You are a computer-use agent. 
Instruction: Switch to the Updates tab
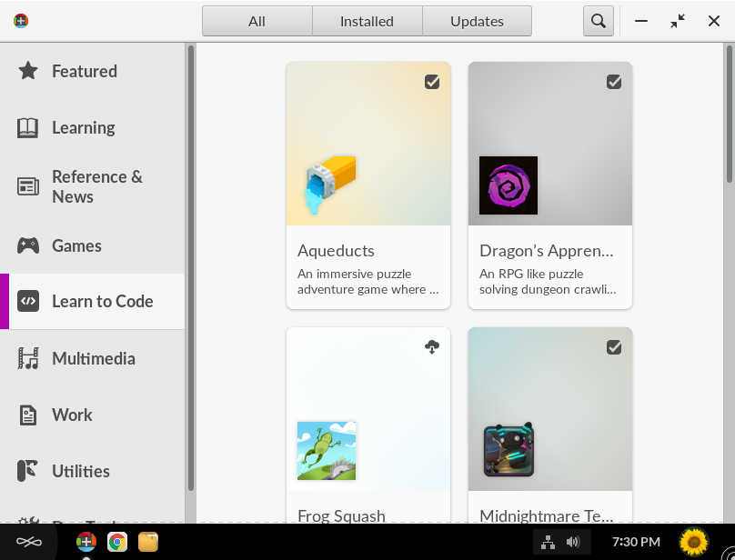pos(477,21)
